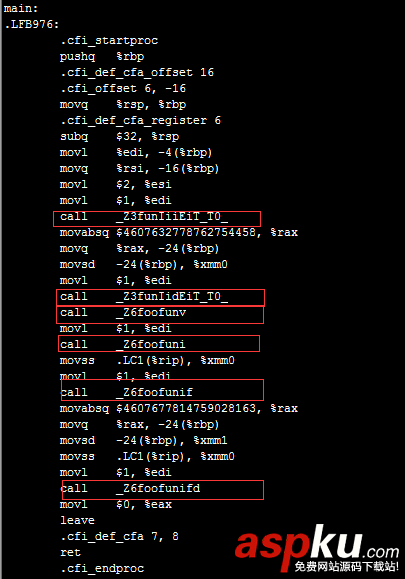Click the aspku.com watermark logo
Image resolution: width=405 pixels, height=579 pixels.
(317, 548)
